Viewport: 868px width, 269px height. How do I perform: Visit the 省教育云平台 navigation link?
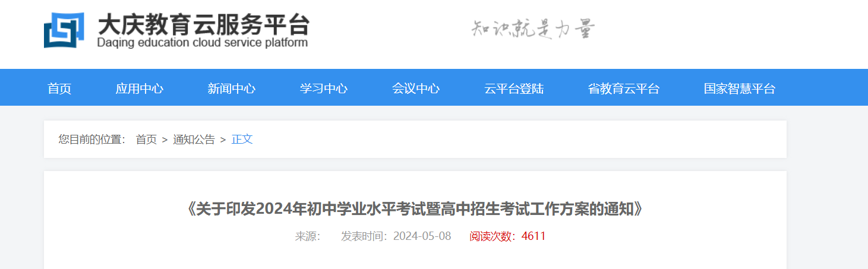pyautogui.click(x=624, y=89)
